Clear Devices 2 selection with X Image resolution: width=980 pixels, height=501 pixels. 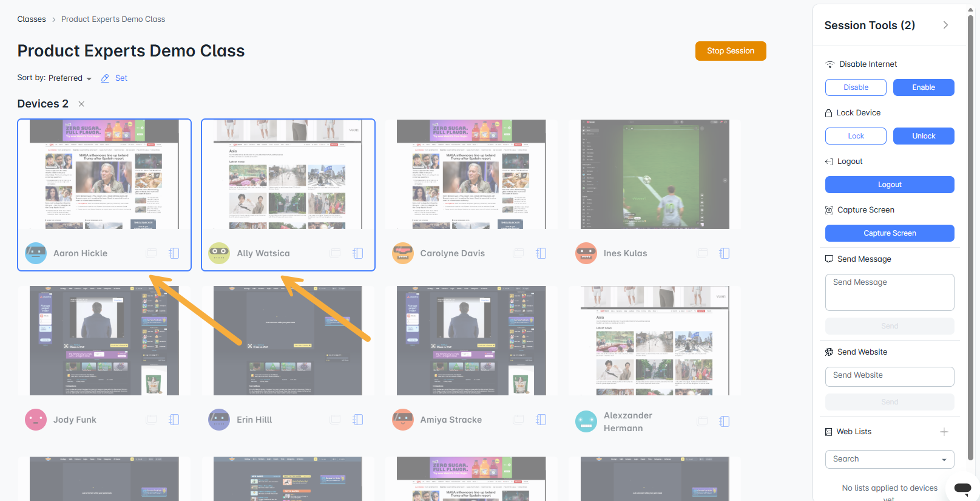(x=81, y=104)
